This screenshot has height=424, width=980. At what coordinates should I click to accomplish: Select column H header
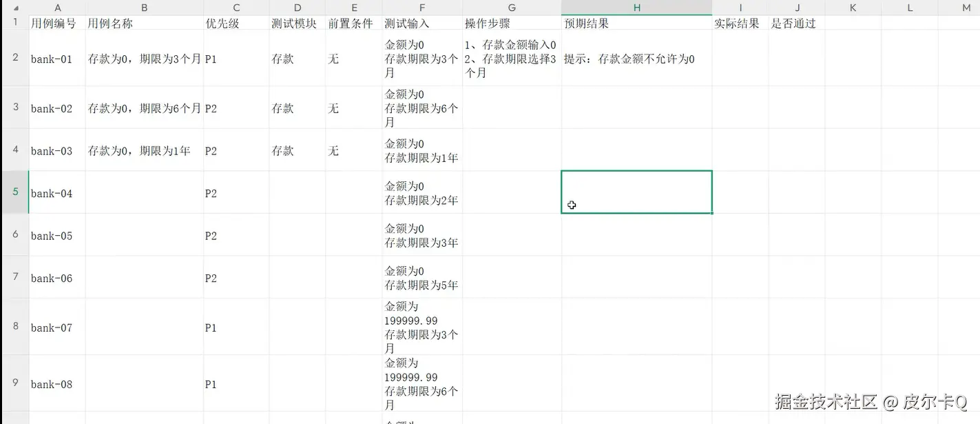click(x=637, y=8)
